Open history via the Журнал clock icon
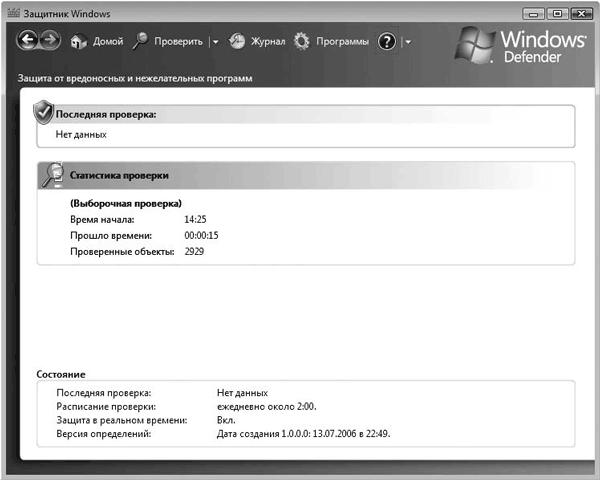 [x=237, y=41]
